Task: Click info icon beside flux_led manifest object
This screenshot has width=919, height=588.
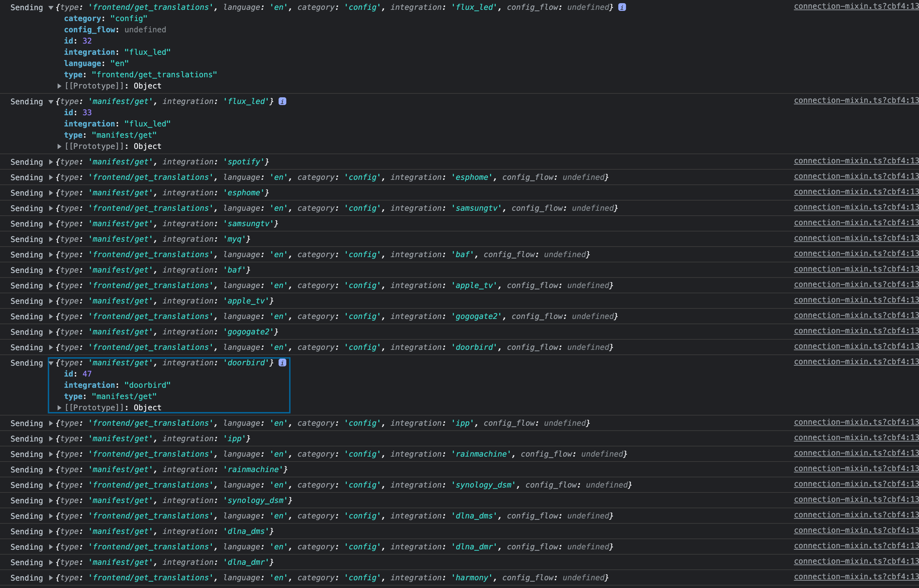Action: tap(282, 102)
